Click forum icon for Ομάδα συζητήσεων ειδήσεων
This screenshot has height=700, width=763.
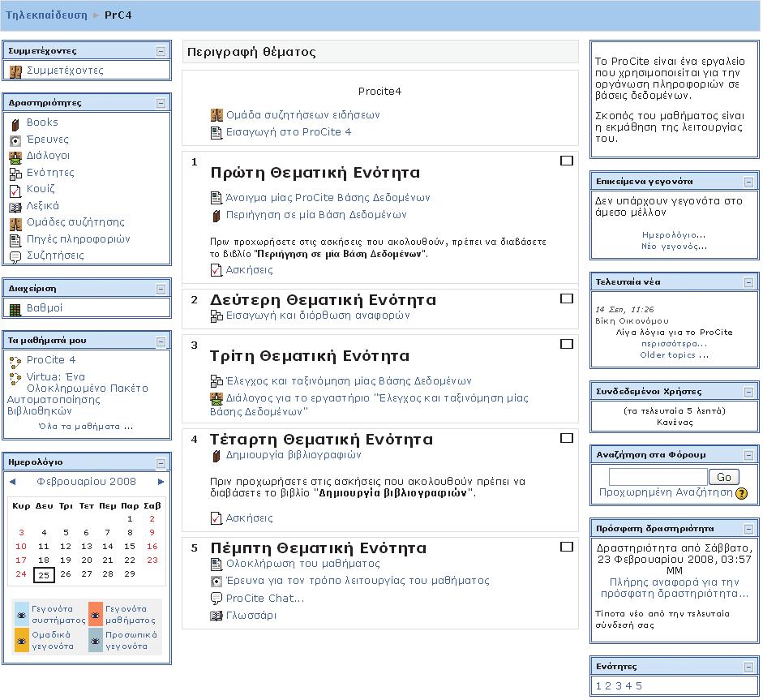click(216, 115)
